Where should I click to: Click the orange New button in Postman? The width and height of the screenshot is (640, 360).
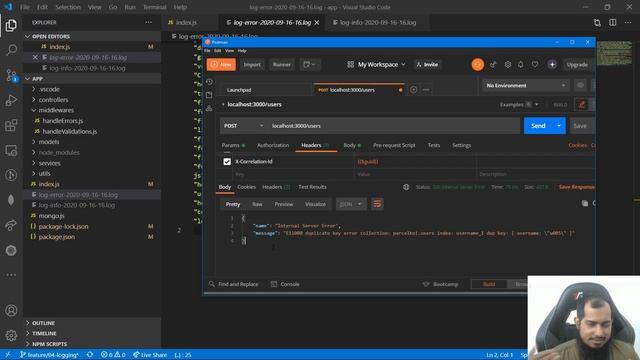tap(221, 64)
